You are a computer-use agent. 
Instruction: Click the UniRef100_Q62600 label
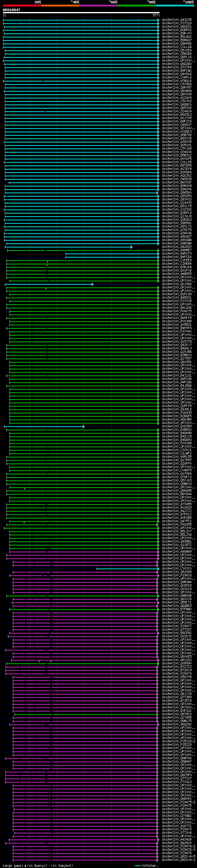pos(177,843)
